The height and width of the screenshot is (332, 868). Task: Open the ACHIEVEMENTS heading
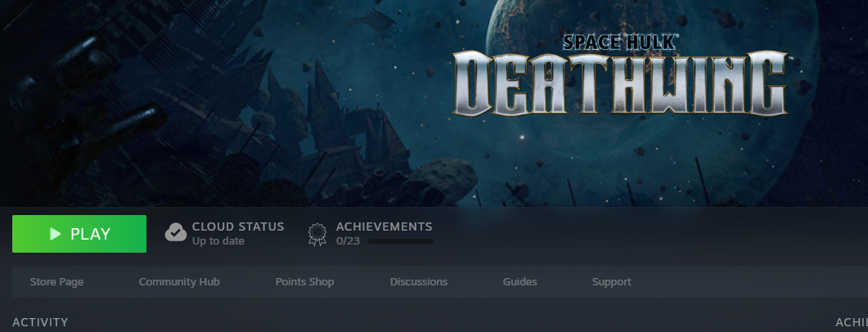384,227
